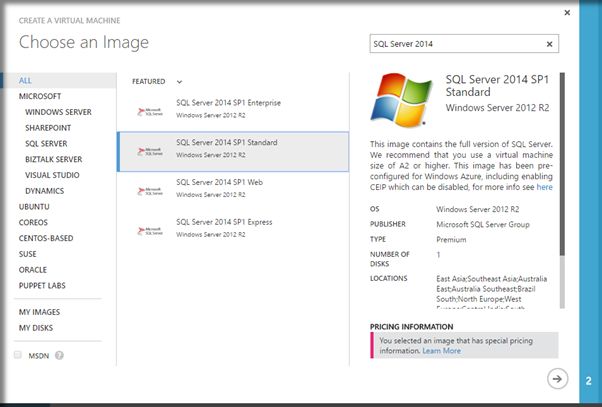Click the SQL Server 2014 SP1 Express logo

(x=149, y=228)
